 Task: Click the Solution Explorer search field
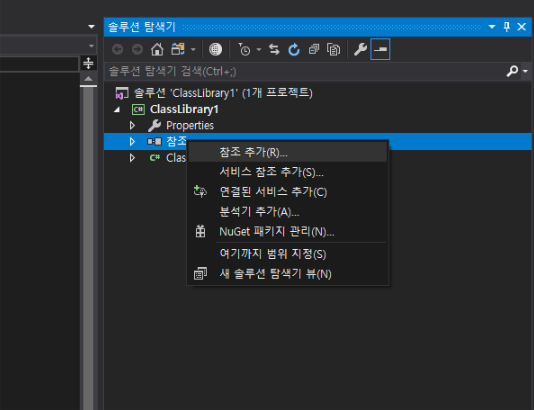305,72
